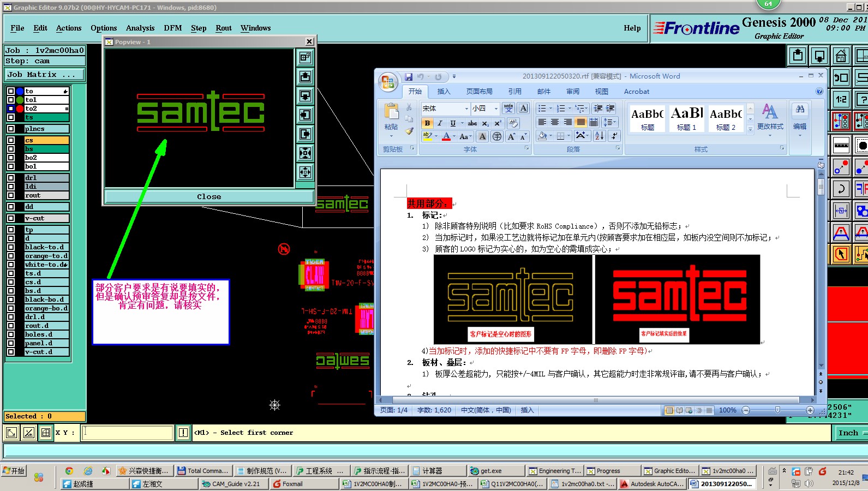Image resolution: width=868 pixels, height=491 pixels.
Task: Open the Rout menu in Genesis
Action: (224, 28)
